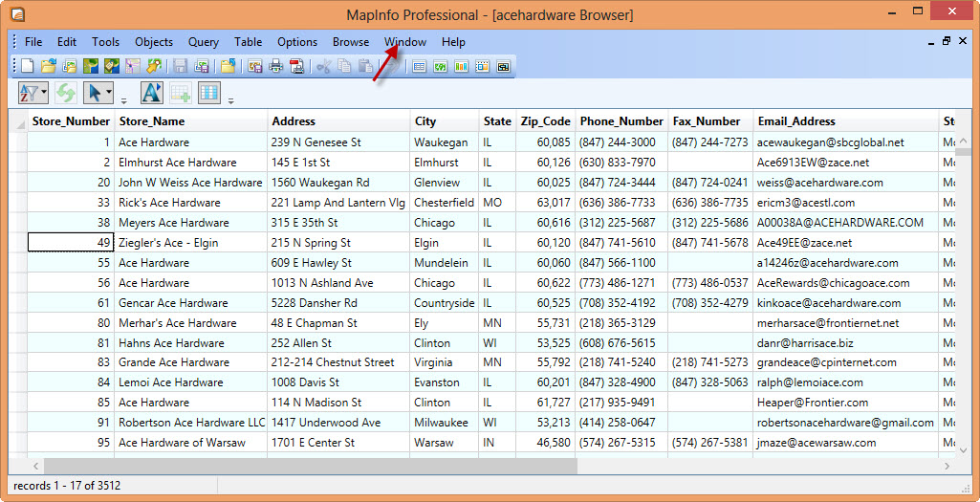Click the Save Window As image icon
This screenshot has width=980, height=502.
[255, 66]
